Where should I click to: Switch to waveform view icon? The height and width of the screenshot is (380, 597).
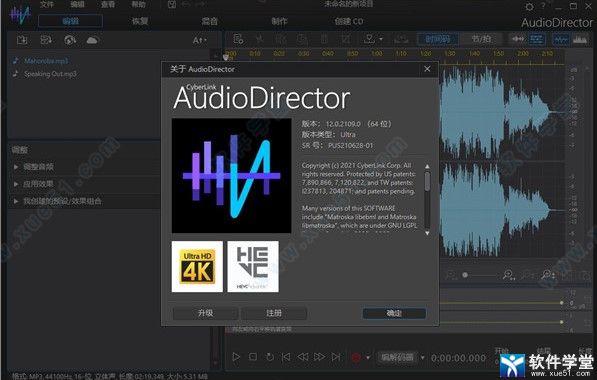click(560, 39)
